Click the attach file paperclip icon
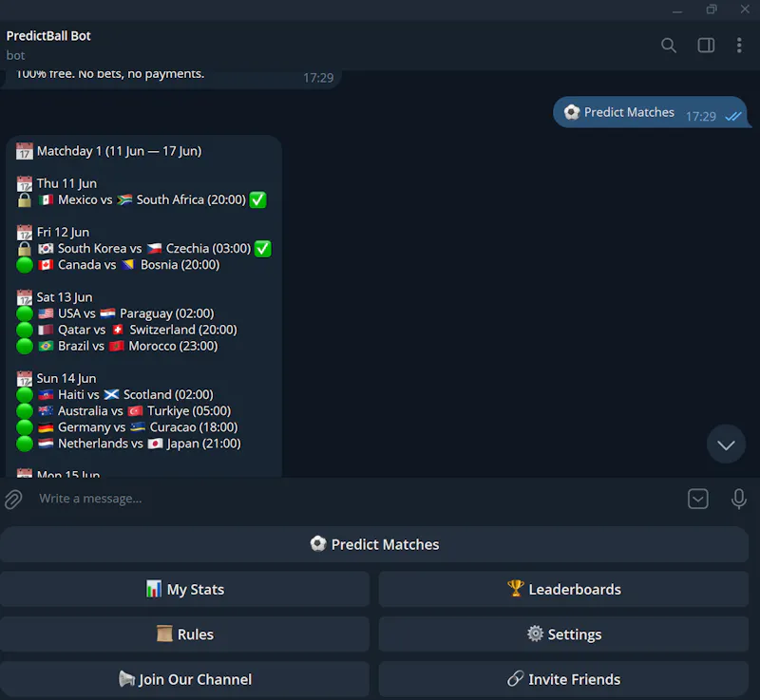760x700 pixels. 13,499
